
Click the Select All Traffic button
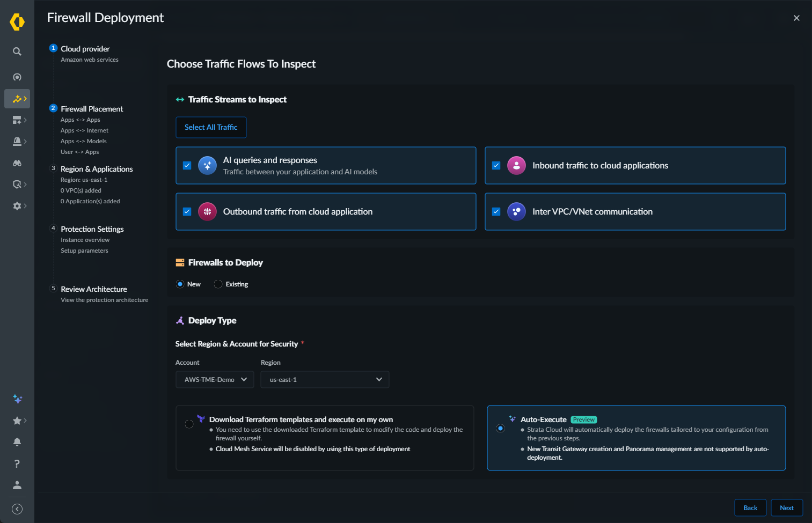pos(211,127)
